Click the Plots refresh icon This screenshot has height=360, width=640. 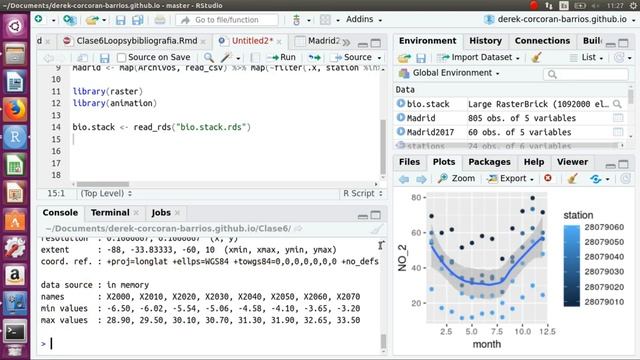click(596, 179)
